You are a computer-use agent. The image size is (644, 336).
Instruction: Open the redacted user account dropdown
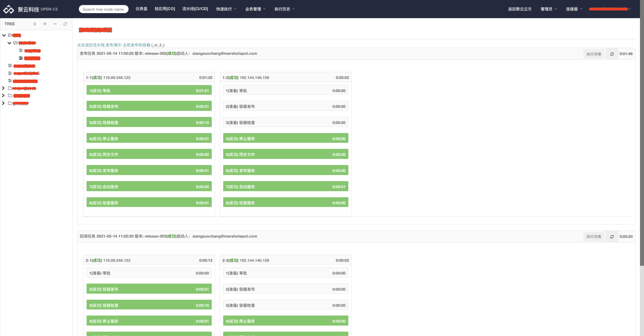610,9
